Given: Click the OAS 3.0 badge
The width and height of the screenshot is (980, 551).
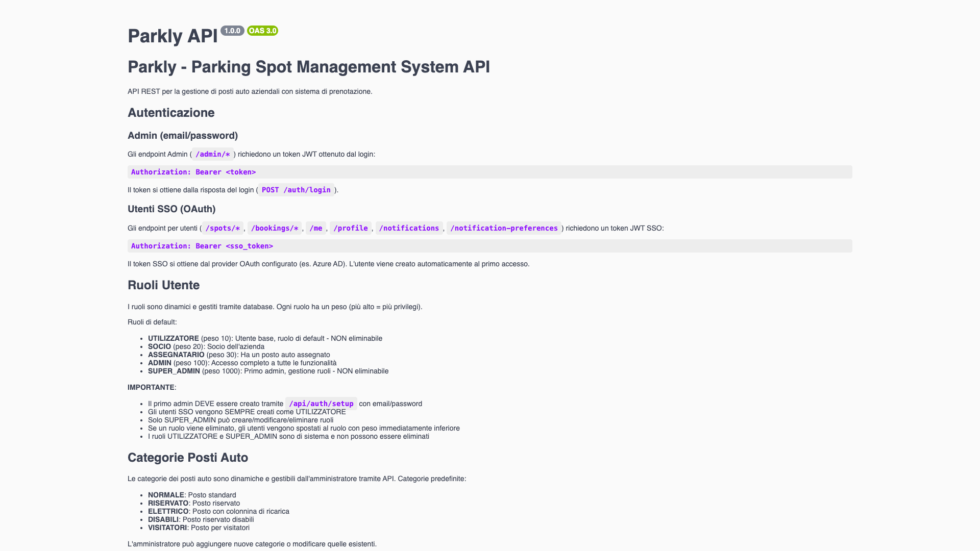Looking at the screenshot, I should tap(262, 31).
